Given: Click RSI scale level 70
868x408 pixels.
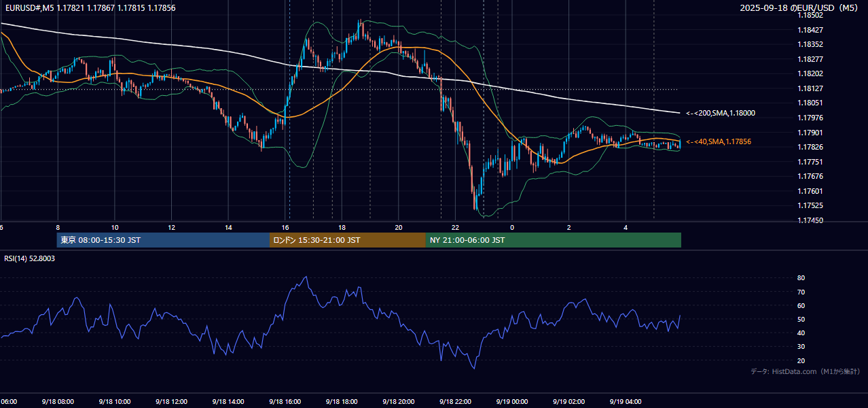Looking at the screenshot, I should click(801, 292).
